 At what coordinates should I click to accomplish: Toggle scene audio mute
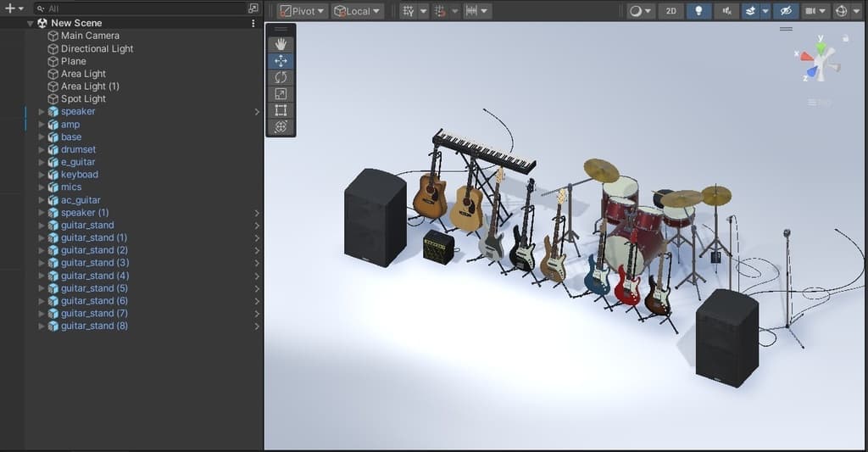726,11
